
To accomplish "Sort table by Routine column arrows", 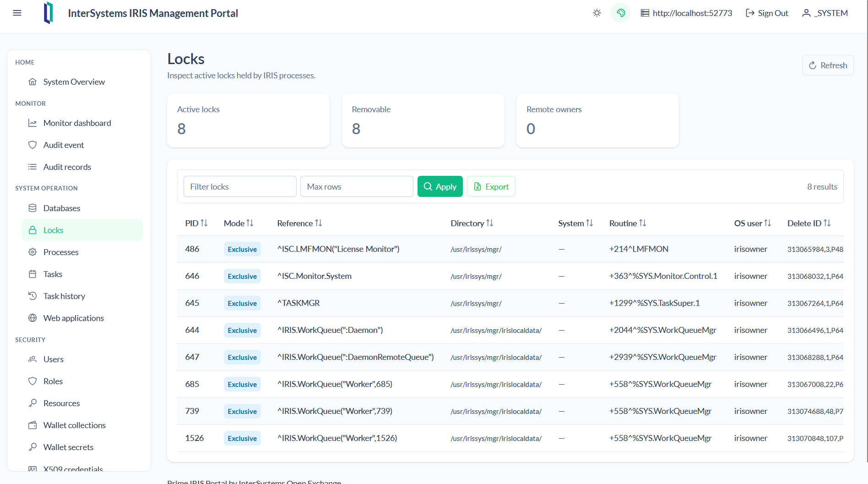I will 643,223.
